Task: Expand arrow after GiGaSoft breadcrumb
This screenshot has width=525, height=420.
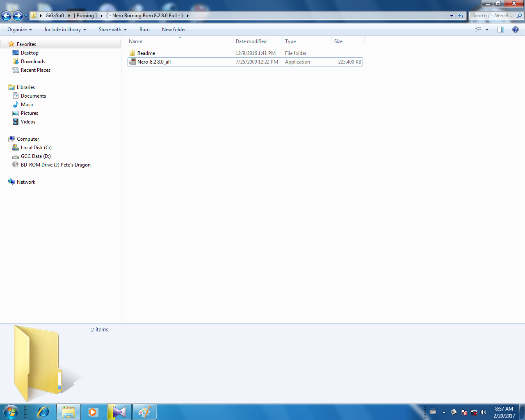Action: 69,16
